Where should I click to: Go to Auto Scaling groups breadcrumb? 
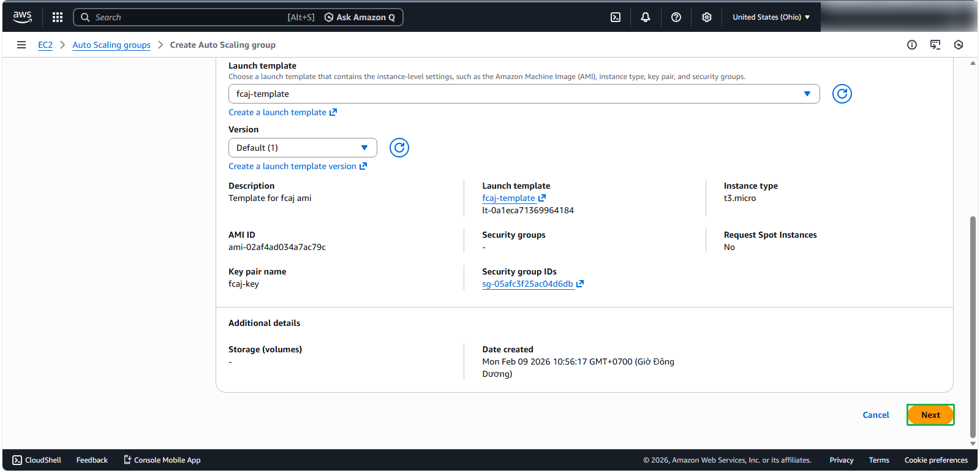[111, 45]
